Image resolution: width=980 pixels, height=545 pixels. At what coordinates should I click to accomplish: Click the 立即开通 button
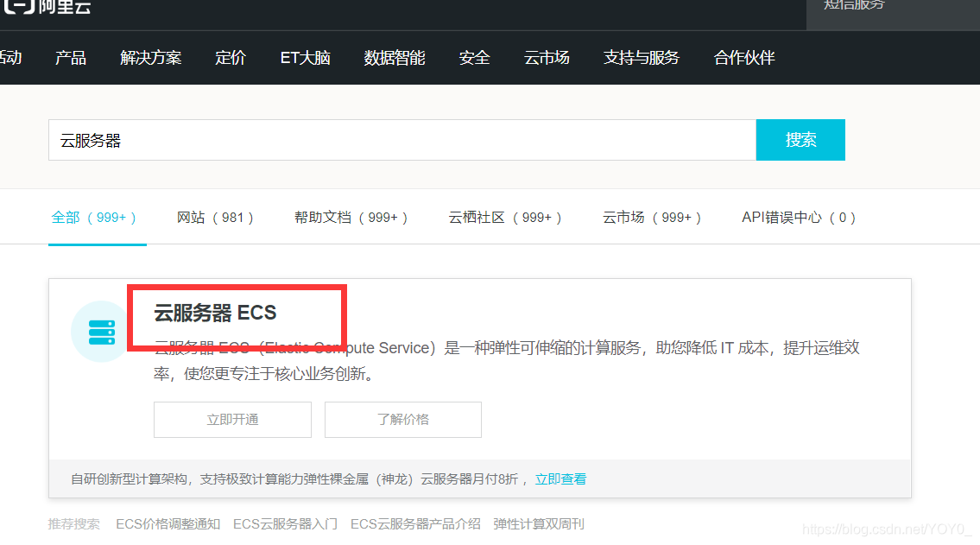tap(232, 420)
